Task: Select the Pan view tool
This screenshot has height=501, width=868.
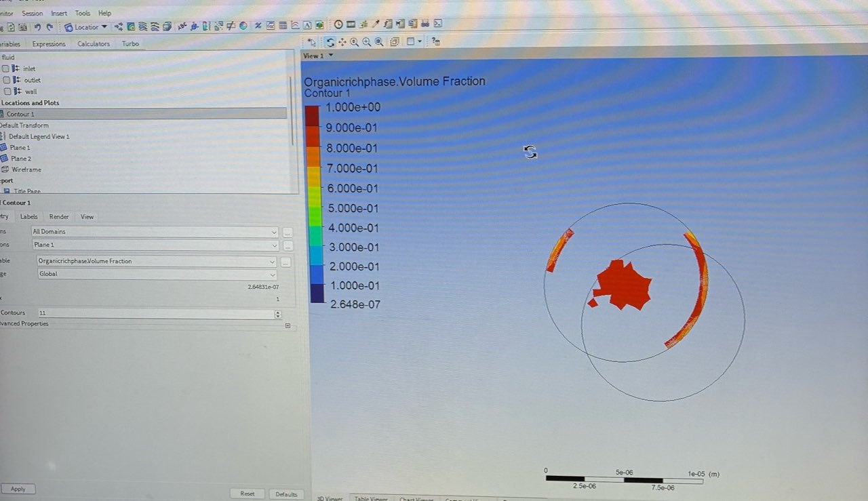Action: [x=342, y=42]
